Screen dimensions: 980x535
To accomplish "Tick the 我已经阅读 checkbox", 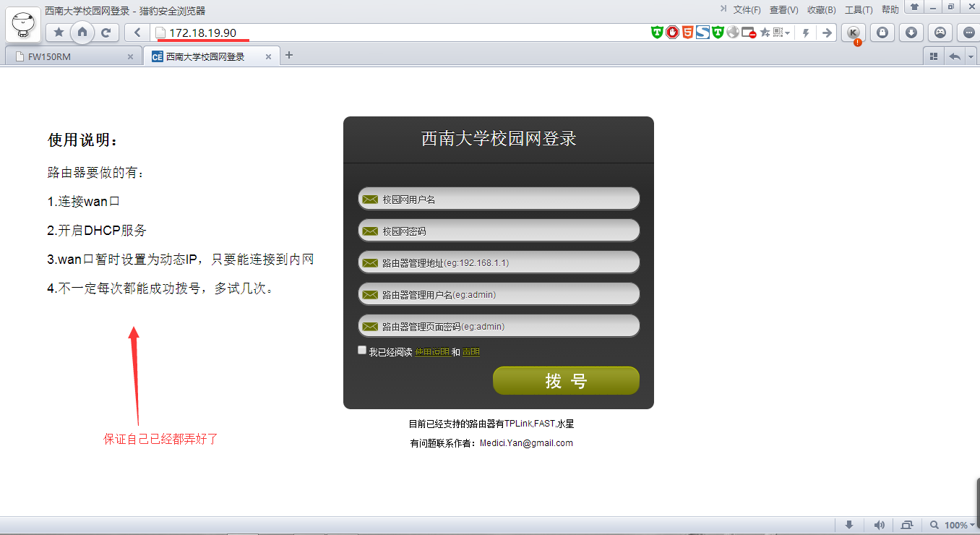I will coord(362,350).
